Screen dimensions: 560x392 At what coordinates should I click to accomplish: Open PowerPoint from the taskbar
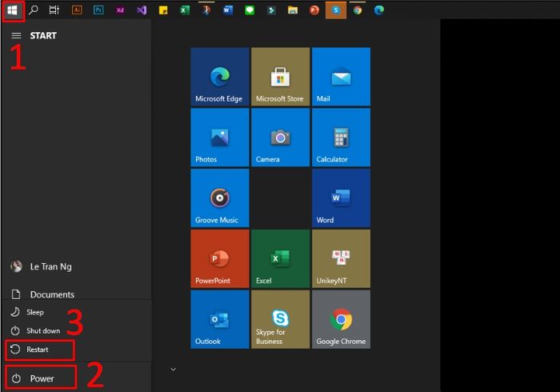coord(314,10)
